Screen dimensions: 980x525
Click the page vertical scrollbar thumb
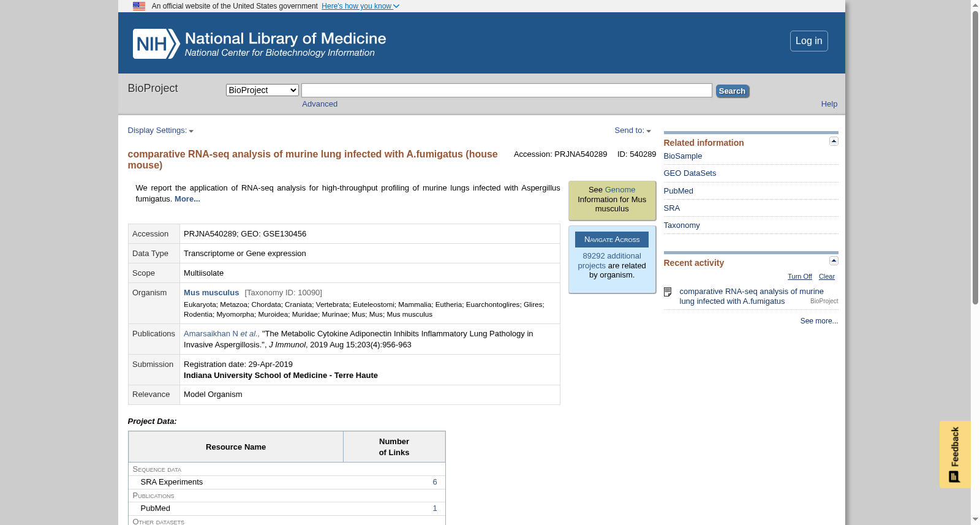point(975,157)
